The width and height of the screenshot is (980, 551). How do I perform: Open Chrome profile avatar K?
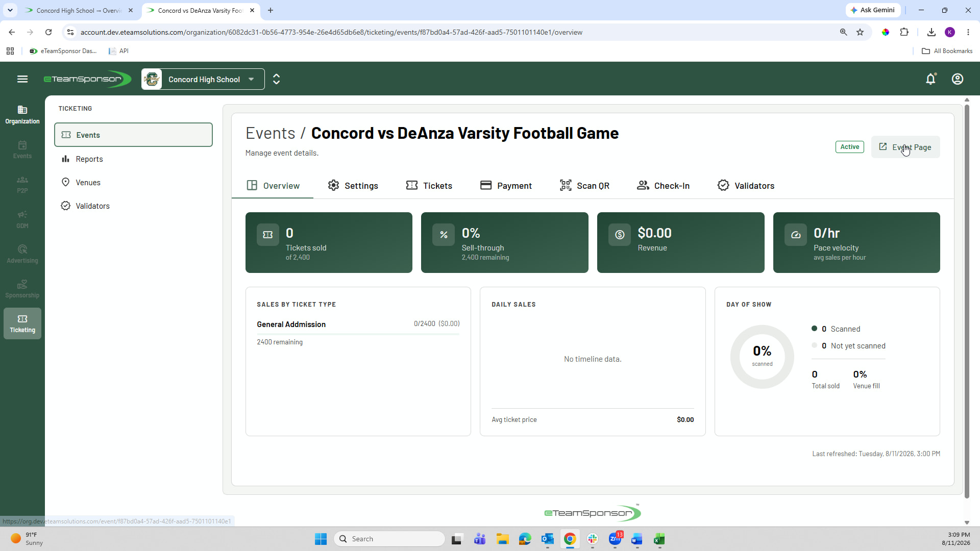click(x=950, y=32)
